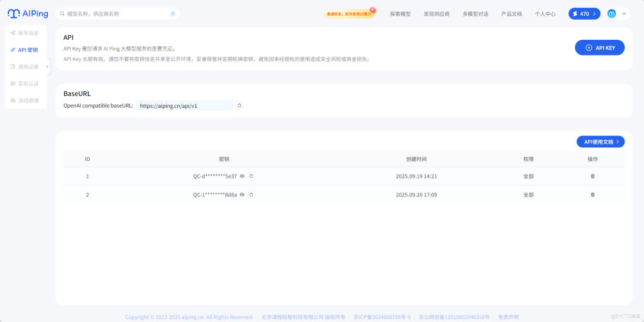This screenshot has width=644, height=322.
Task: Select 账号信息 in the sidebar
Action: 26,33
